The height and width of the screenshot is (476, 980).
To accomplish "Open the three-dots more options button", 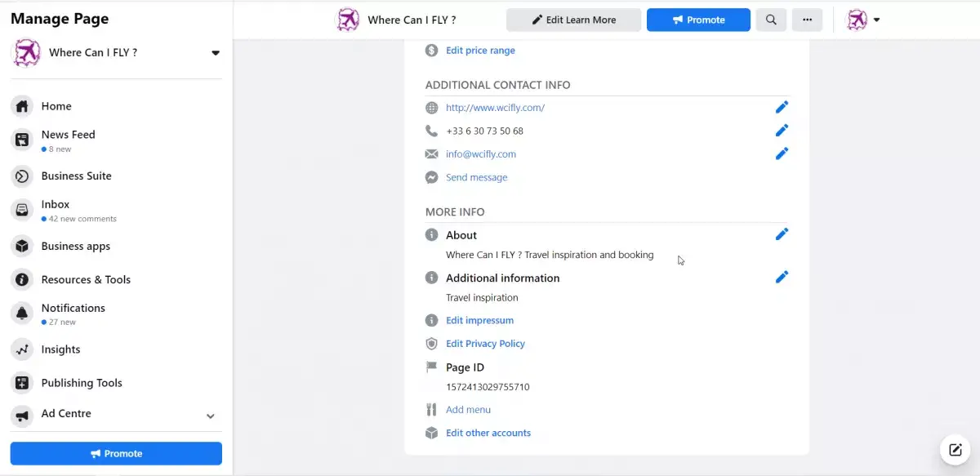I will pyautogui.click(x=807, y=20).
